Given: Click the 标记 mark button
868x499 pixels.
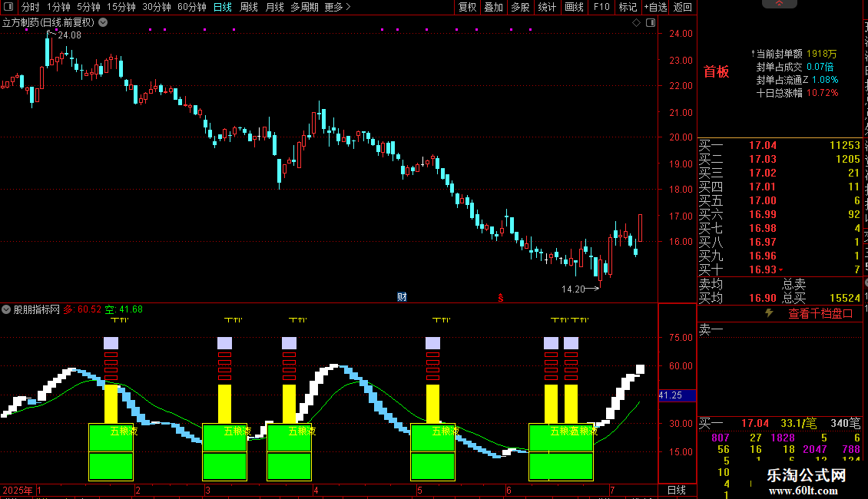Looking at the screenshot, I should (x=628, y=7).
